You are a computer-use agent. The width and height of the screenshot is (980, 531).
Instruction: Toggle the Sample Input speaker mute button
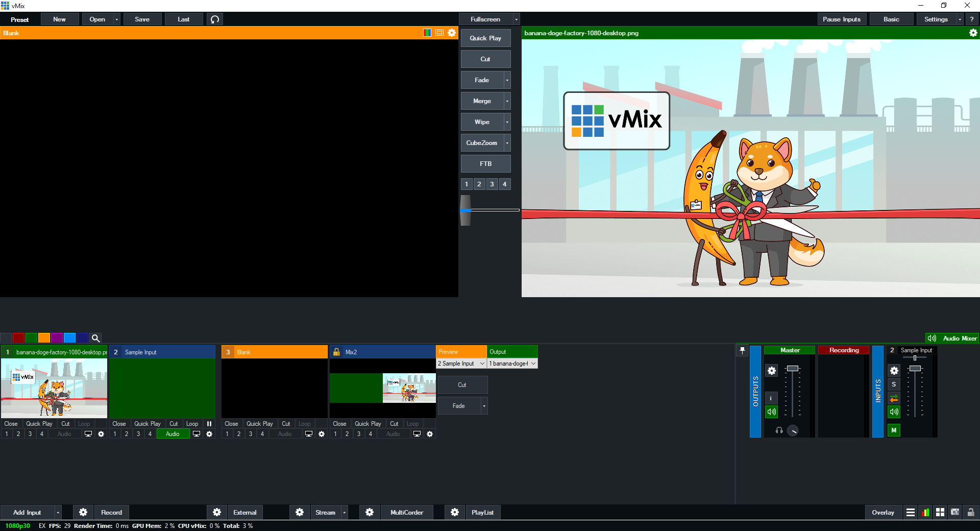pos(894,412)
